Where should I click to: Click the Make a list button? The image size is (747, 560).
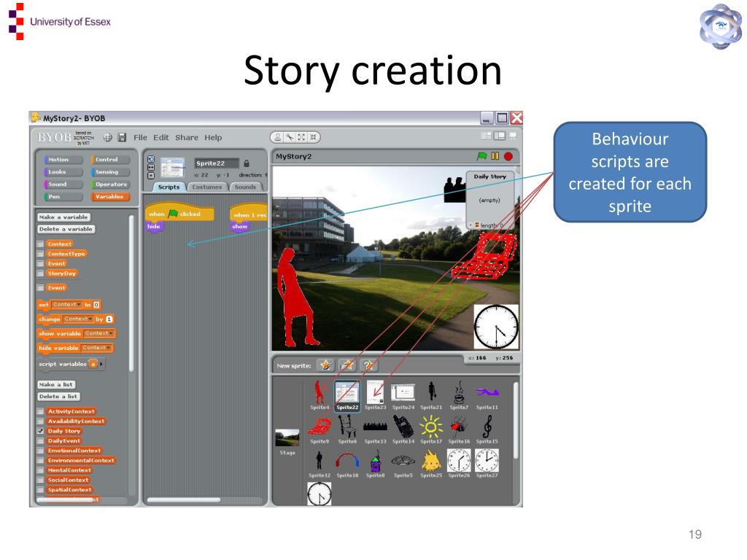click(x=56, y=385)
